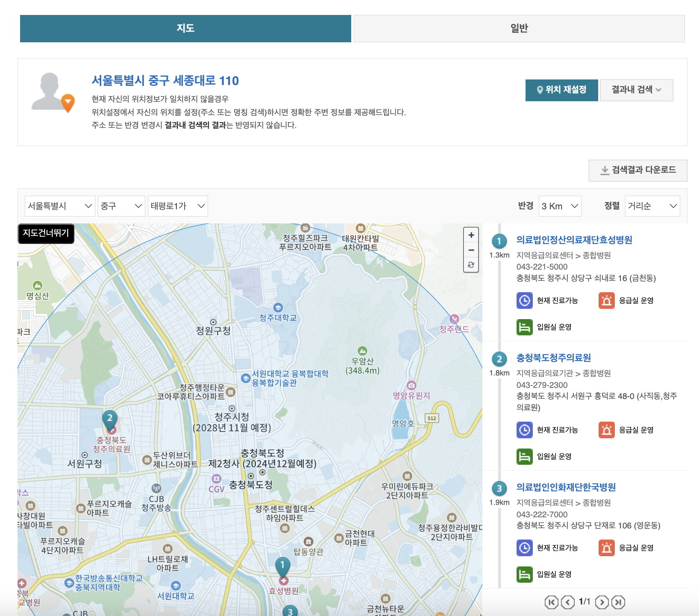Click map marker 3 at map bottom
This screenshot has height=616, width=699.
click(290, 611)
